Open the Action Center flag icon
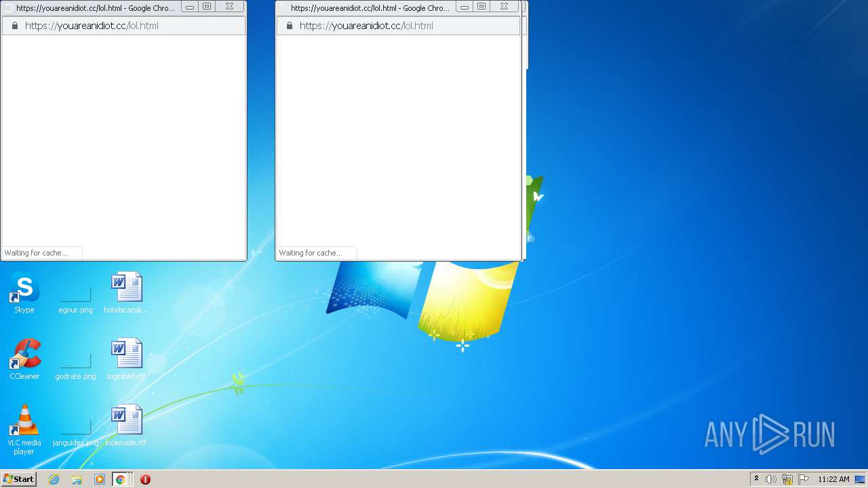 click(x=804, y=479)
